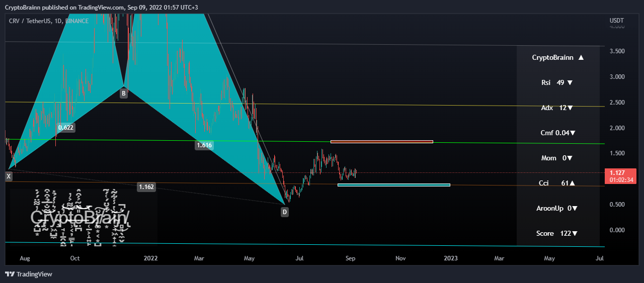
Task: Click the red resistance zone rectangle
Action: [382, 142]
